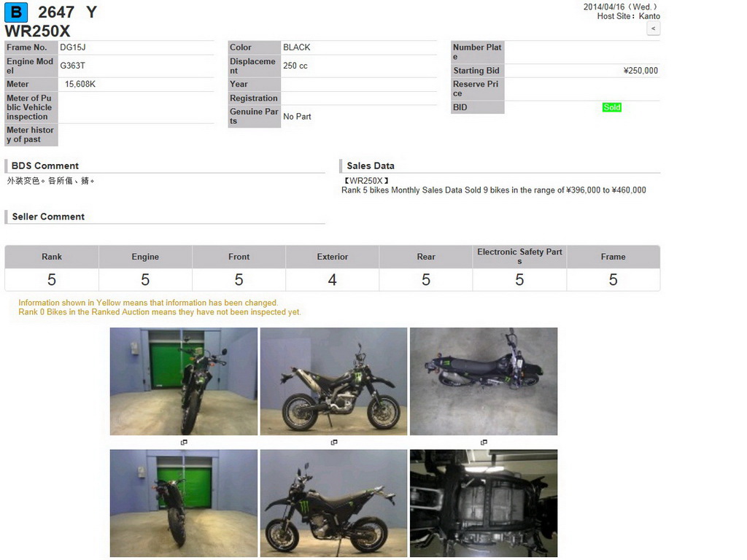This screenshot has height=560, width=747.
Task: Open the rear-view motorcycle thumbnail
Action: (184, 503)
